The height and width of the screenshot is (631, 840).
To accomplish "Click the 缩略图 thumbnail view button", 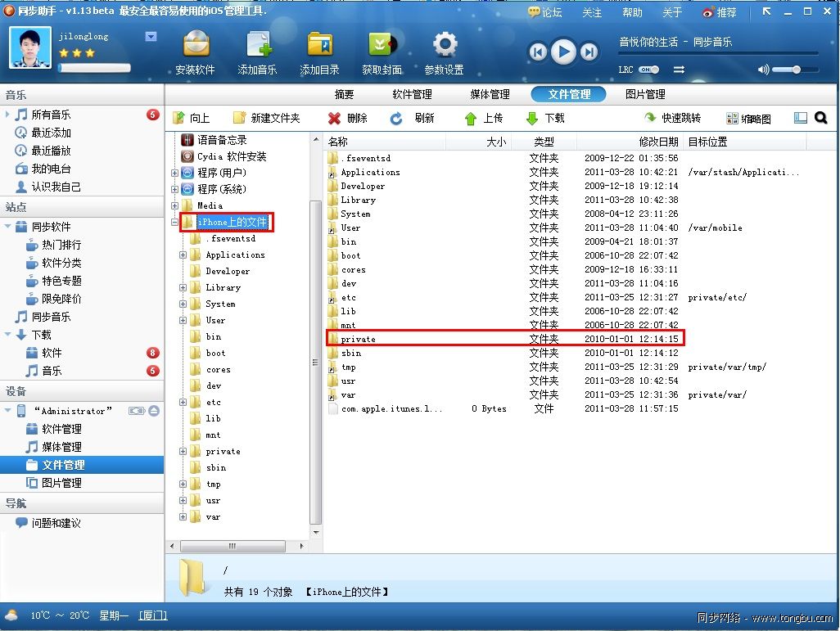I will (x=748, y=119).
